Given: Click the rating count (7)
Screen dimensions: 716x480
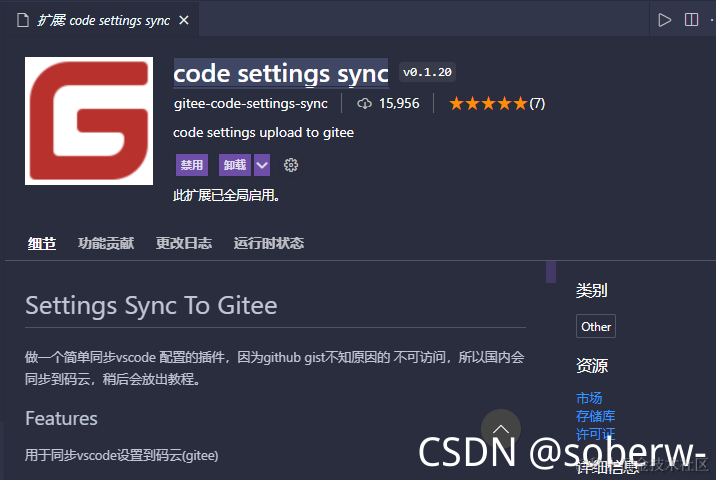Looking at the screenshot, I should (537, 104).
